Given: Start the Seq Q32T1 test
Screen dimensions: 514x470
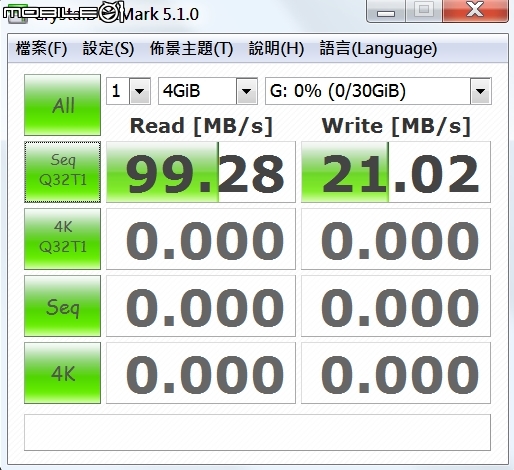Looking at the screenshot, I should click(62, 172).
